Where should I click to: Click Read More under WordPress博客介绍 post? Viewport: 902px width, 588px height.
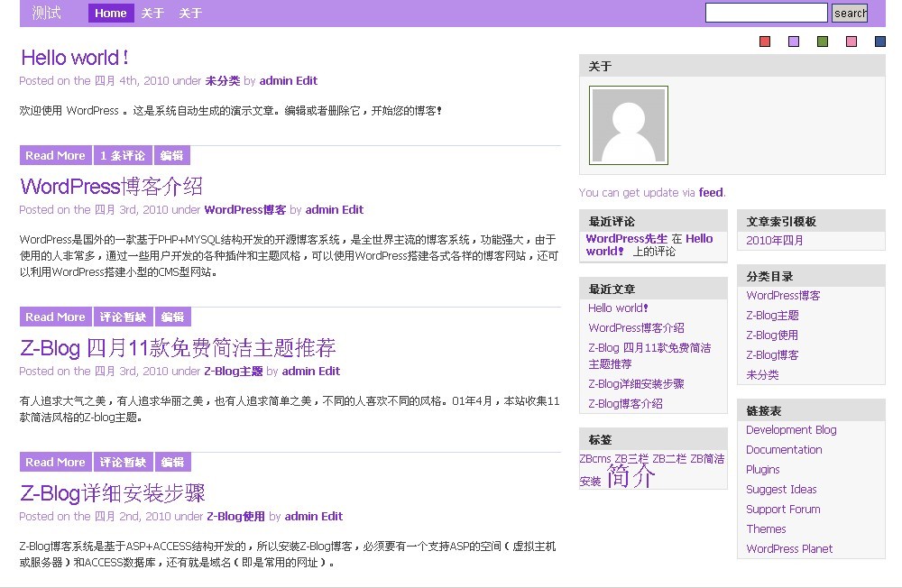(x=55, y=317)
